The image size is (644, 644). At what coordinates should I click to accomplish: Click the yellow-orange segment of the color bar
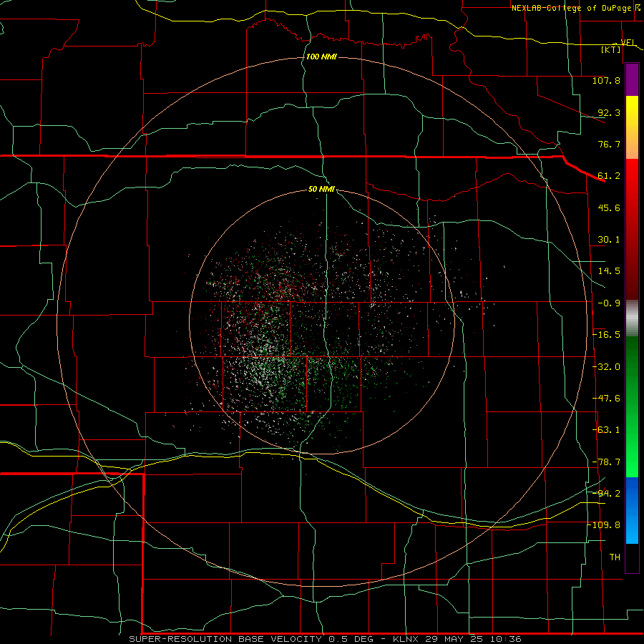tap(632, 127)
